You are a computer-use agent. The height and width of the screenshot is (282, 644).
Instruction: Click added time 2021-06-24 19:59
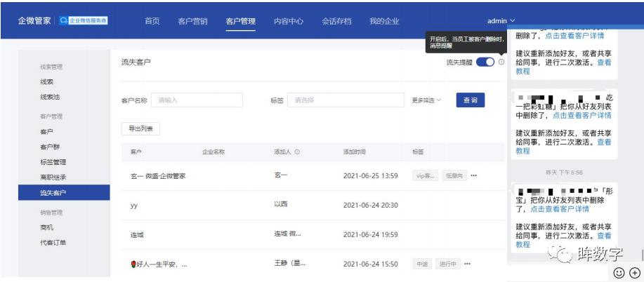click(x=371, y=235)
